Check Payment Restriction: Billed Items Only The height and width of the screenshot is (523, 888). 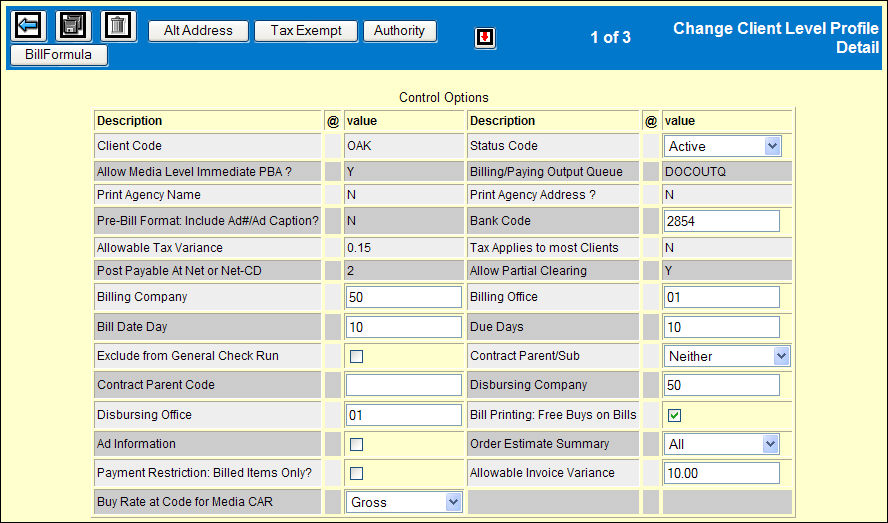pyautogui.click(x=356, y=474)
